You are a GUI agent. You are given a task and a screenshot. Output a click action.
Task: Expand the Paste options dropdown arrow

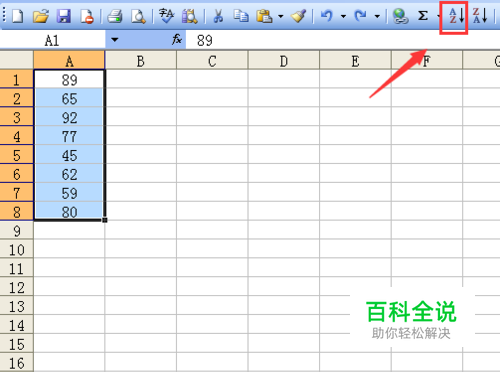click(x=281, y=16)
